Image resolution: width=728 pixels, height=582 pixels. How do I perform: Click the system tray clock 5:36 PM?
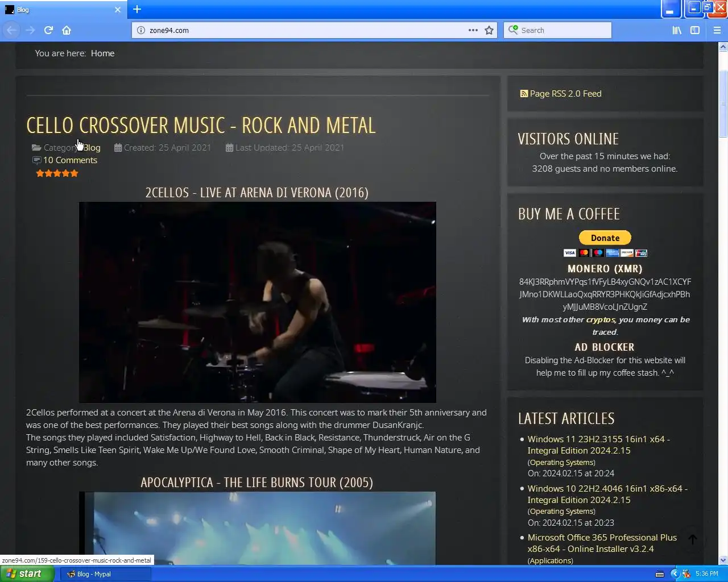pos(706,574)
